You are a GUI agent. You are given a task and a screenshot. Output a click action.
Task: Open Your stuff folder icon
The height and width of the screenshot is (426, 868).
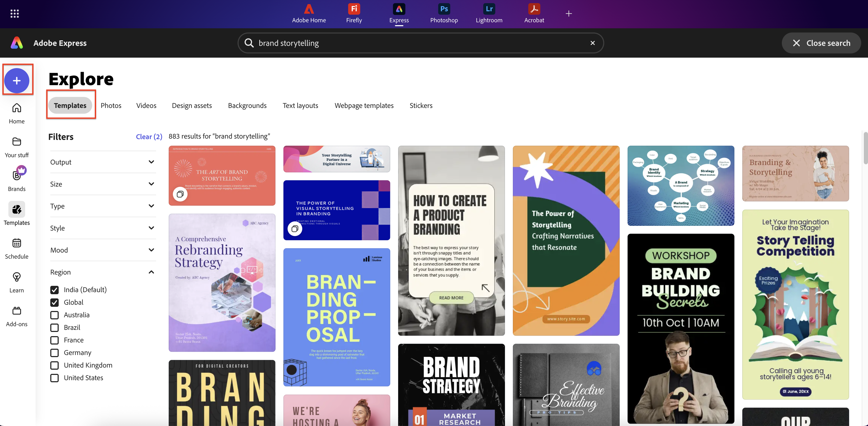click(x=17, y=147)
